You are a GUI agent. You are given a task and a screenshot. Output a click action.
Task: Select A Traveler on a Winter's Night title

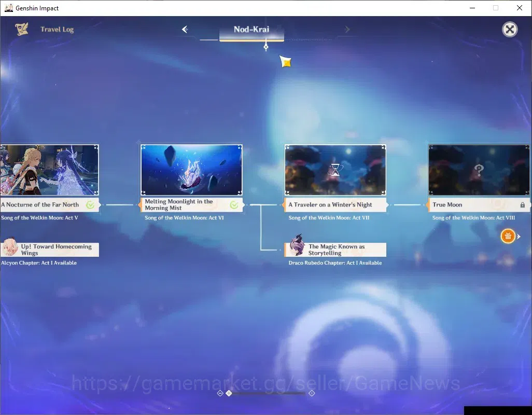pos(330,204)
